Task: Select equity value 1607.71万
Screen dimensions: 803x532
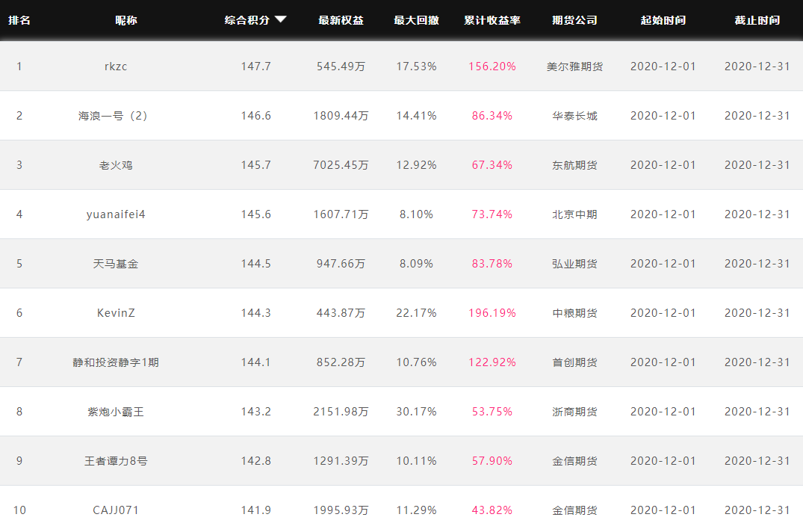Action: click(341, 214)
